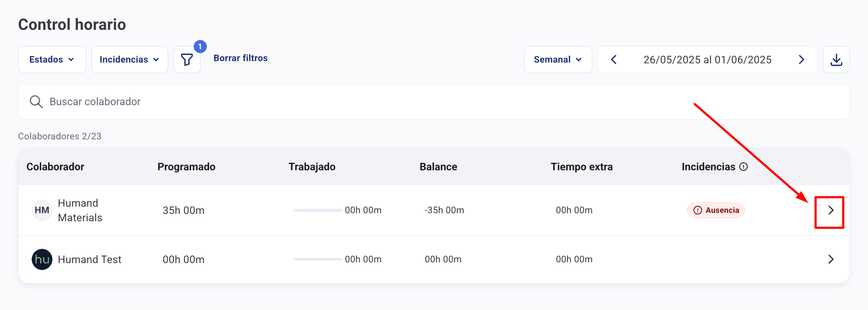Download the time control report
The image size is (868, 310).
coord(836,60)
